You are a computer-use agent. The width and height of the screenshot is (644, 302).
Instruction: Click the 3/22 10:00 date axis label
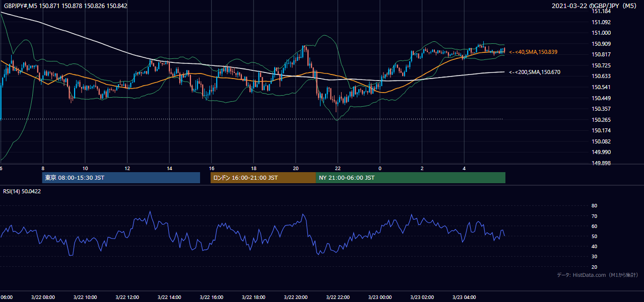point(85,297)
